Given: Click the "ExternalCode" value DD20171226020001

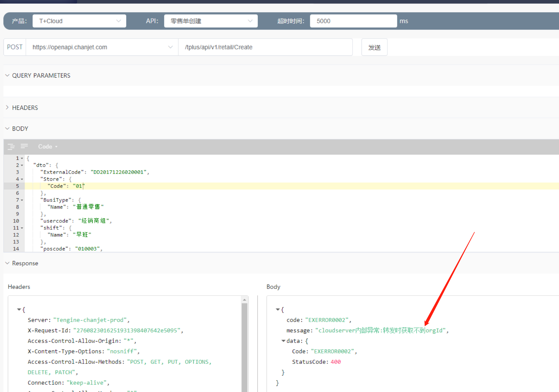Looking at the screenshot, I should pos(119,172).
